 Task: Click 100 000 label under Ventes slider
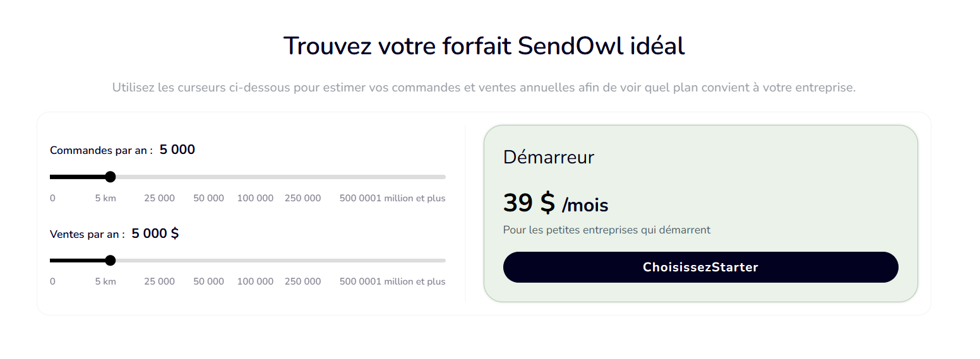tap(255, 281)
